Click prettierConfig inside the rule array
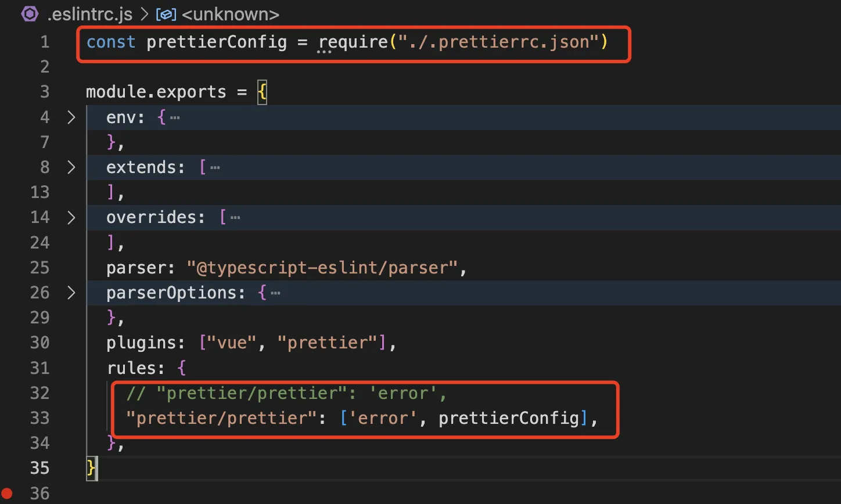The width and height of the screenshot is (841, 504). (x=509, y=418)
